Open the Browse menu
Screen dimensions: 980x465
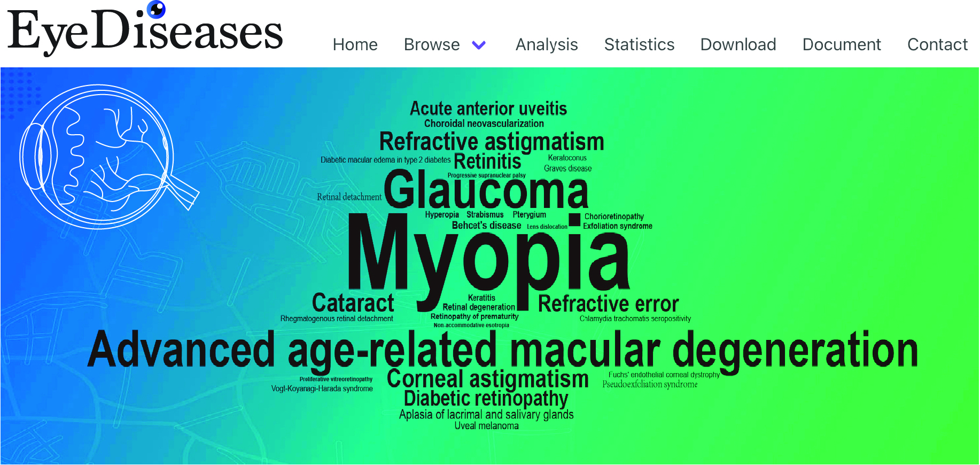[x=432, y=44]
